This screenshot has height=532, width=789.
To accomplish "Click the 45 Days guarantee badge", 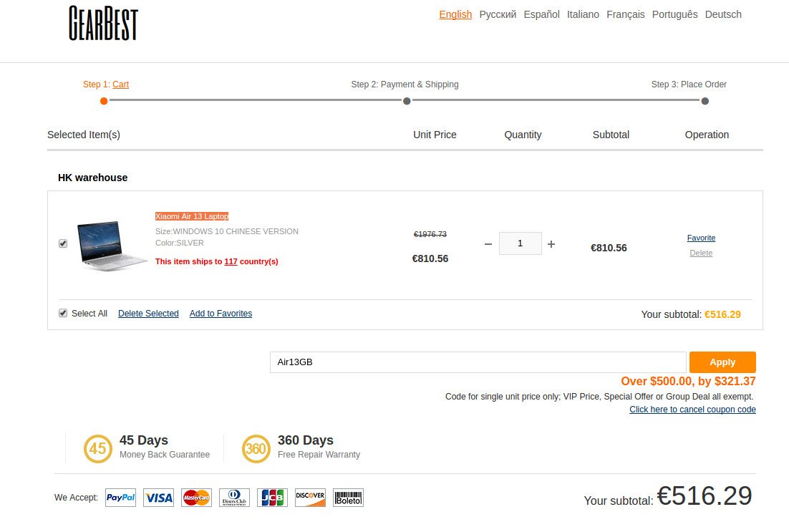I will coord(97,448).
